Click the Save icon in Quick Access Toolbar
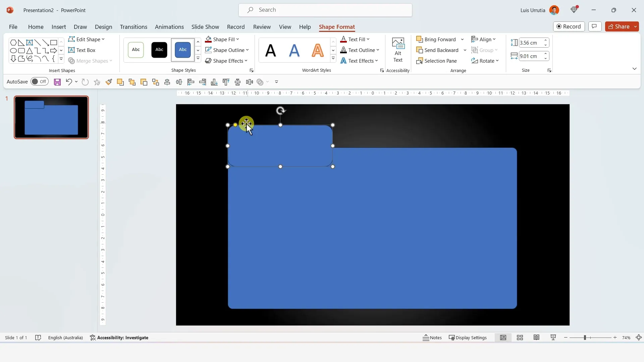The image size is (644, 362). tap(57, 82)
